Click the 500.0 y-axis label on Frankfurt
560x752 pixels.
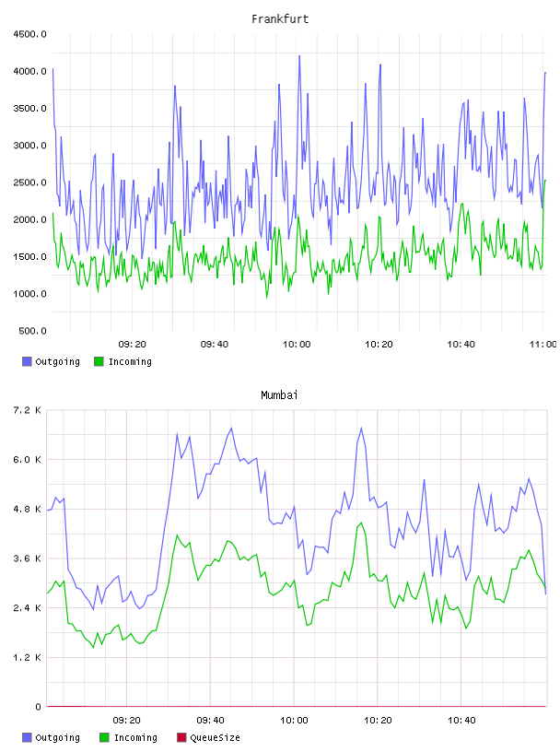tap(32, 331)
